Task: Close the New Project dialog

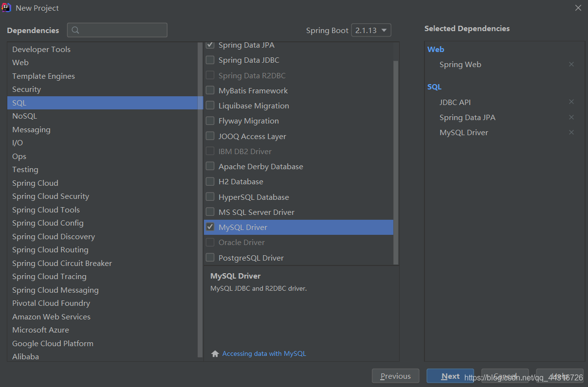Action: pos(578,8)
